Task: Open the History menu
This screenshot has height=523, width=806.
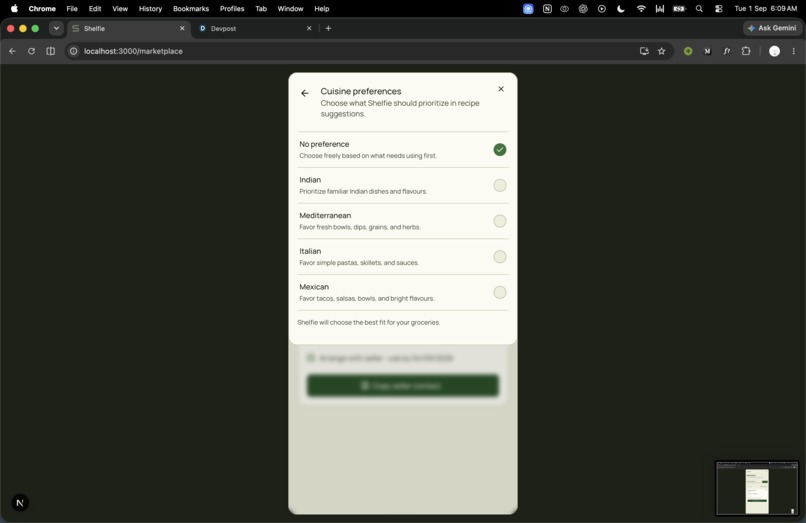Action: click(150, 9)
